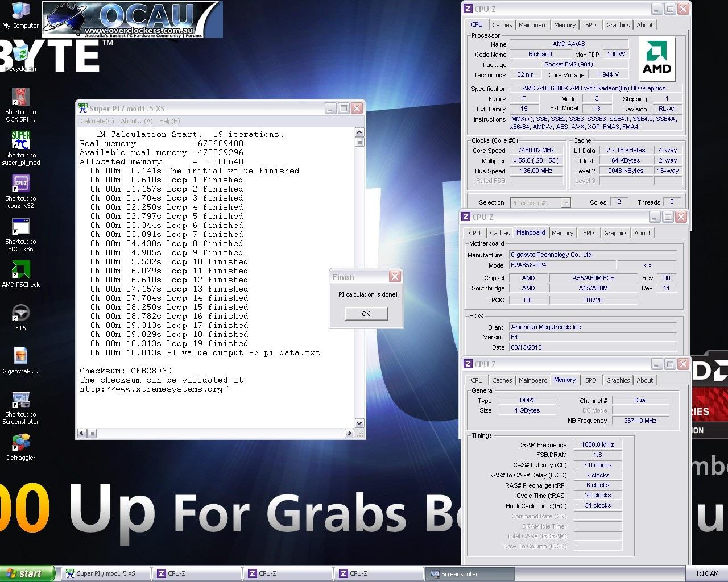Click Bank Cycle Time 34 clocks value
This screenshot has height=582, width=728.
coord(598,505)
